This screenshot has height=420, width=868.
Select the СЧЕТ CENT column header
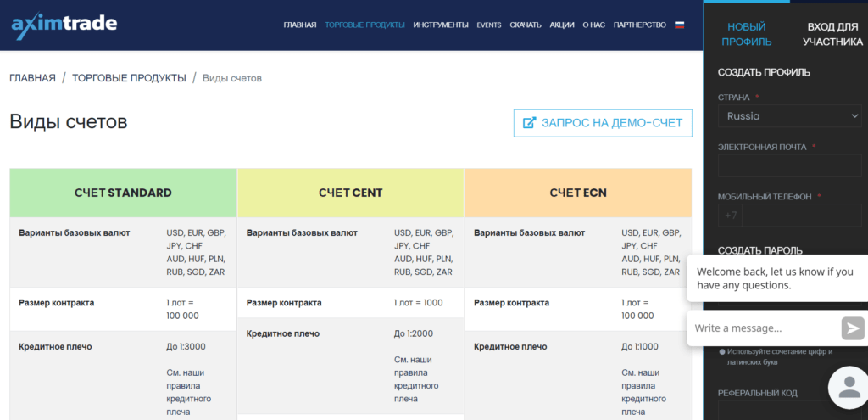(351, 193)
